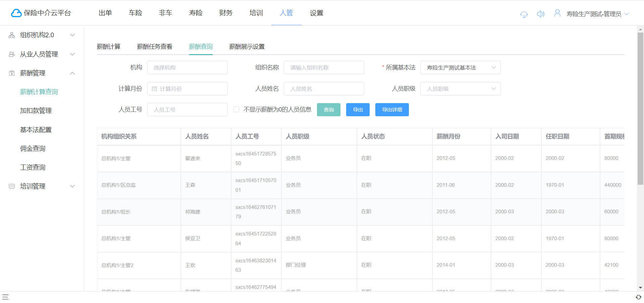Collapse the 薪酬管理 menu chevron
644x303 pixels.
(x=72, y=73)
